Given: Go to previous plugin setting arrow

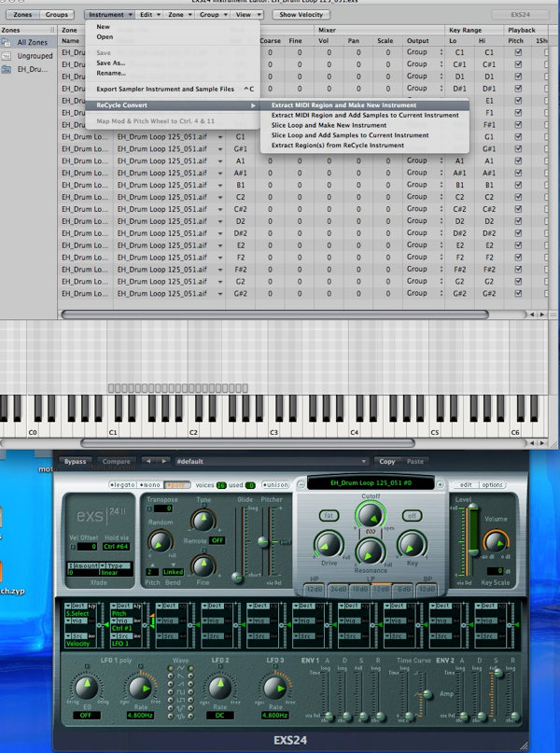Looking at the screenshot, I should [148, 461].
